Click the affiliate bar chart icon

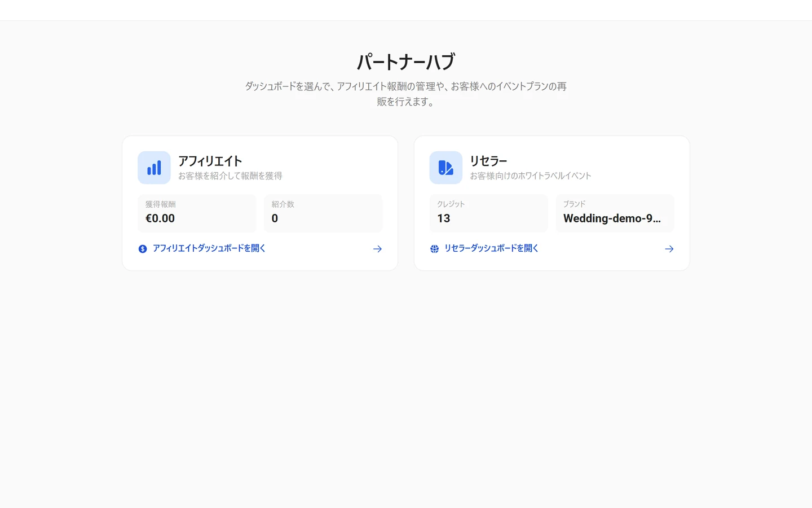tap(154, 168)
